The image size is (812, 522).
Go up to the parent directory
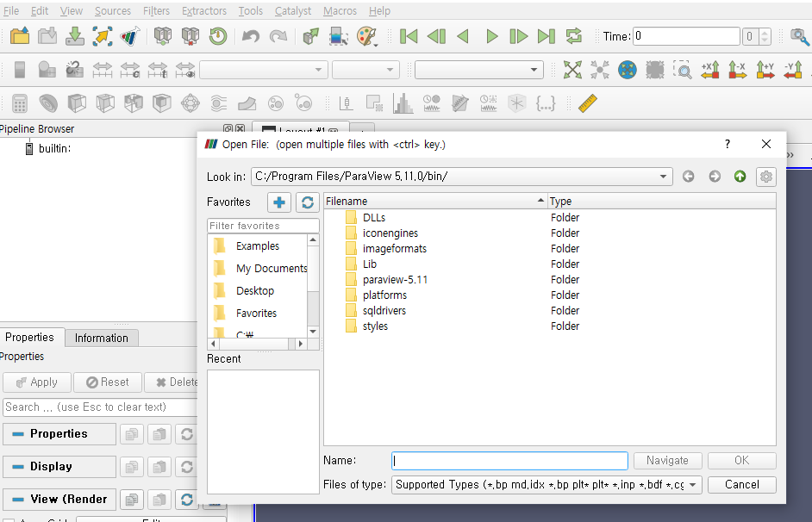click(740, 177)
